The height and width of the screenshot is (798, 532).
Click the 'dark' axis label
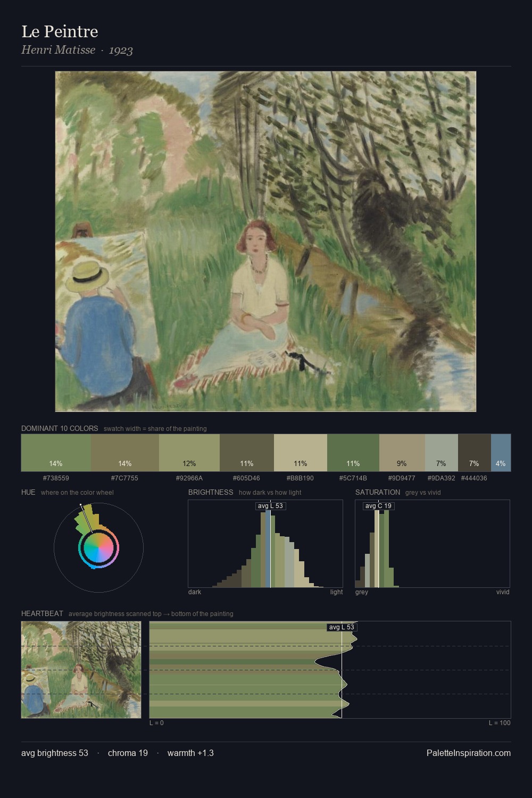[195, 592]
